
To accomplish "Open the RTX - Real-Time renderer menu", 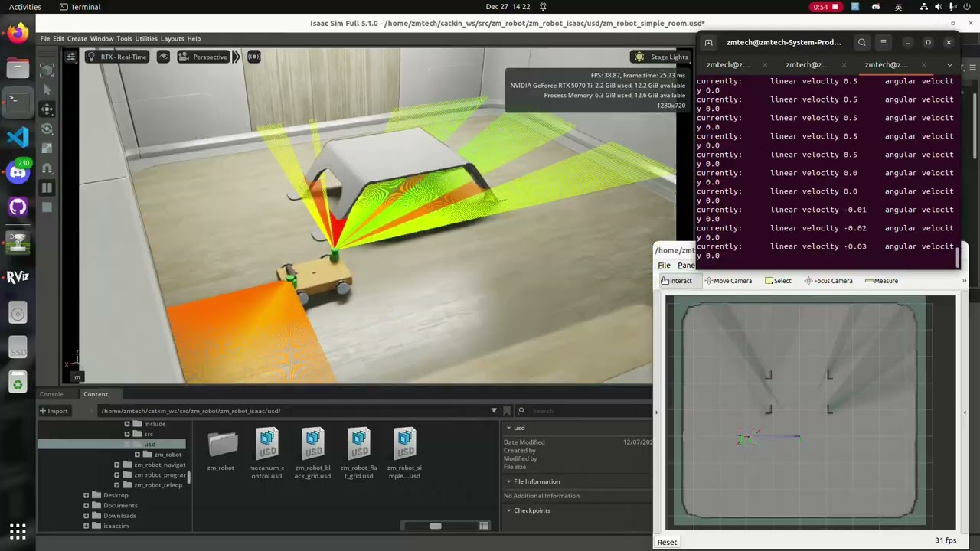I will [x=116, y=57].
